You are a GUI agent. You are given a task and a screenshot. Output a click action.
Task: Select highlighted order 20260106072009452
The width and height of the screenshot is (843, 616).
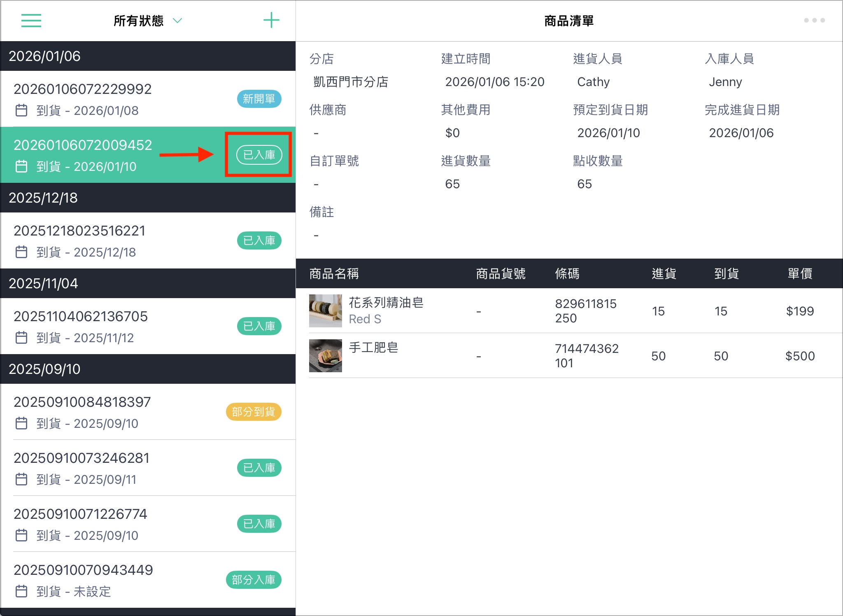coord(148,155)
